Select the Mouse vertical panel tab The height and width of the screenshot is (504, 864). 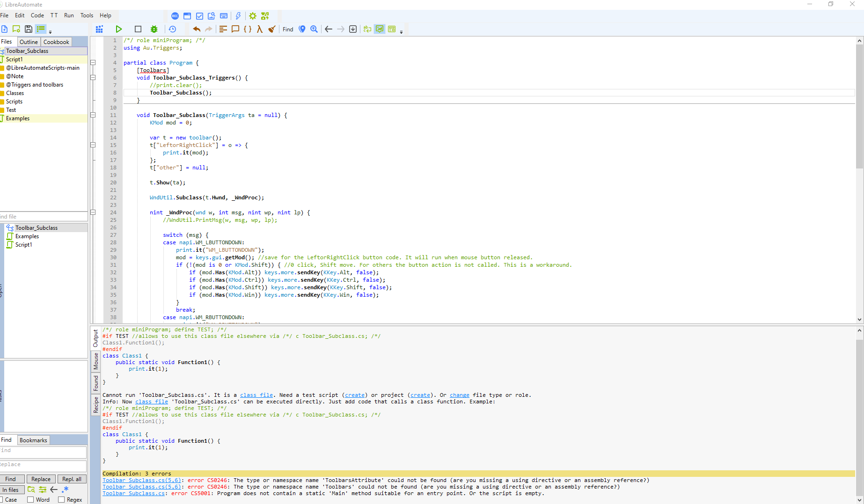coord(95,361)
